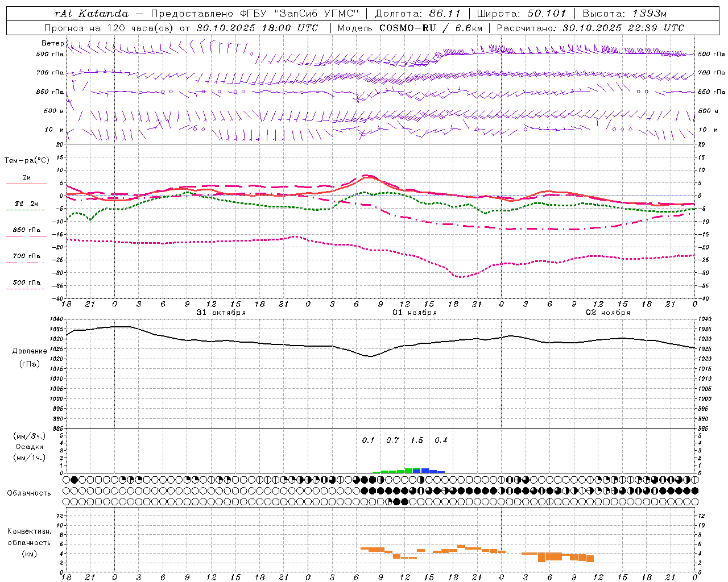Click the (мм/3ч.) units label
Screen dimensions: 728x582
pos(30,436)
